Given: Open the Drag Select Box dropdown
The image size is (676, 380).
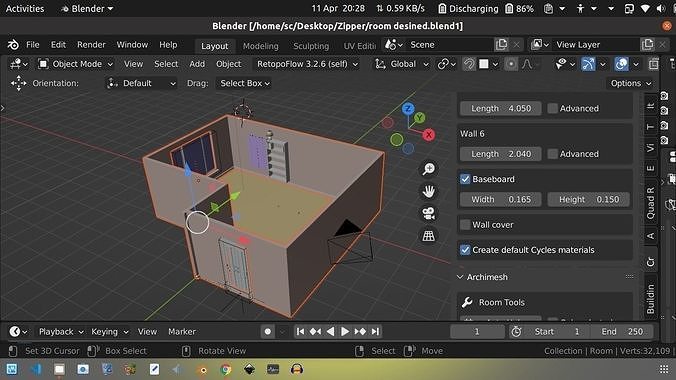Looking at the screenshot, I should (x=245, y=83).
